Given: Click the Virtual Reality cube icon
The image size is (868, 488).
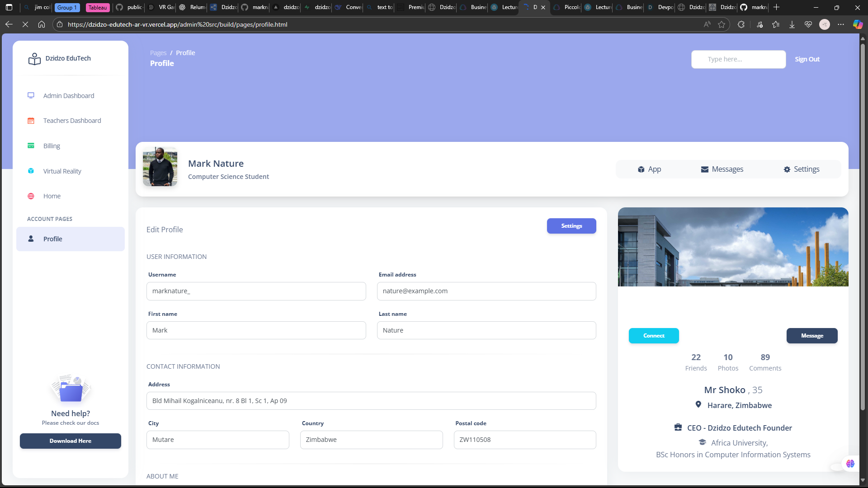Looking at the screenshot, I should coord(31,171).
